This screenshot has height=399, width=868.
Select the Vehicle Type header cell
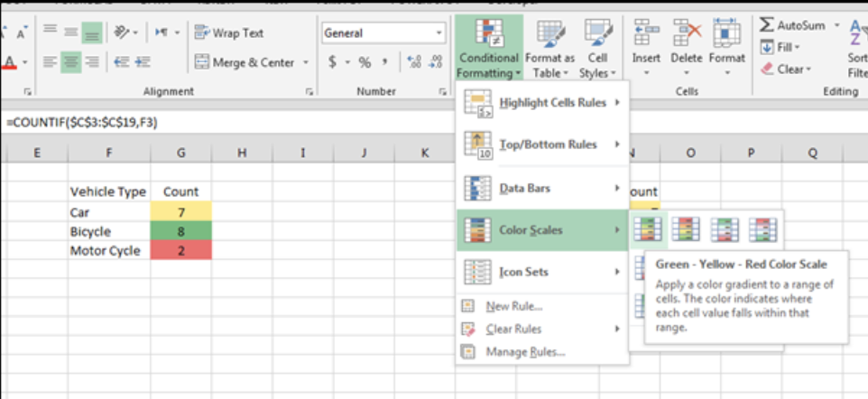(109, 191)
